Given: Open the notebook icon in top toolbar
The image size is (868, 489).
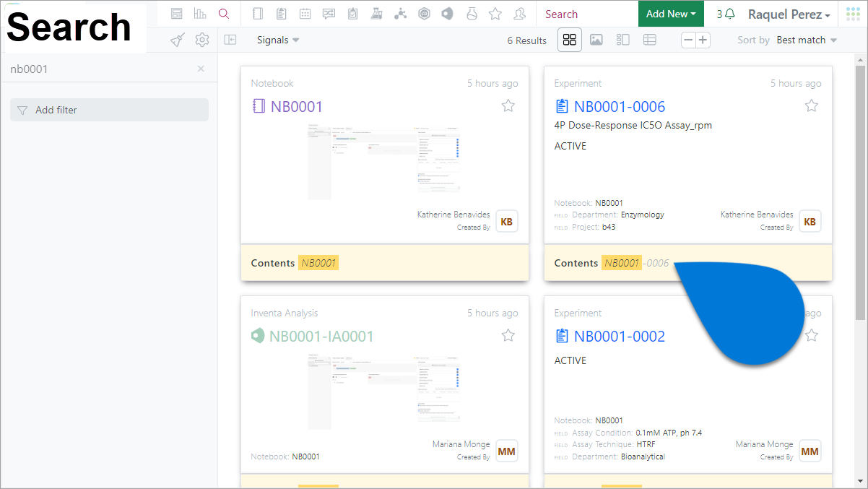Looking at the screenshot, I should [x=259, y=14].
